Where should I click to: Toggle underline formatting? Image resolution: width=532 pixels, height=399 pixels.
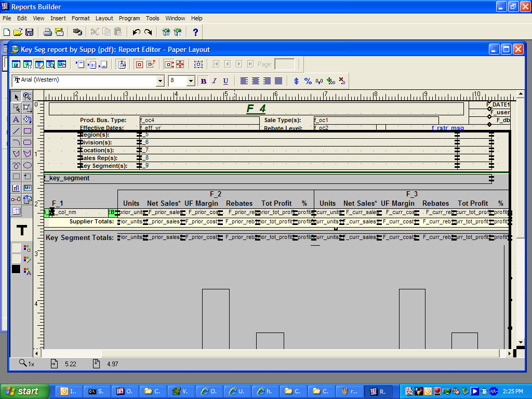coord(226,81)
